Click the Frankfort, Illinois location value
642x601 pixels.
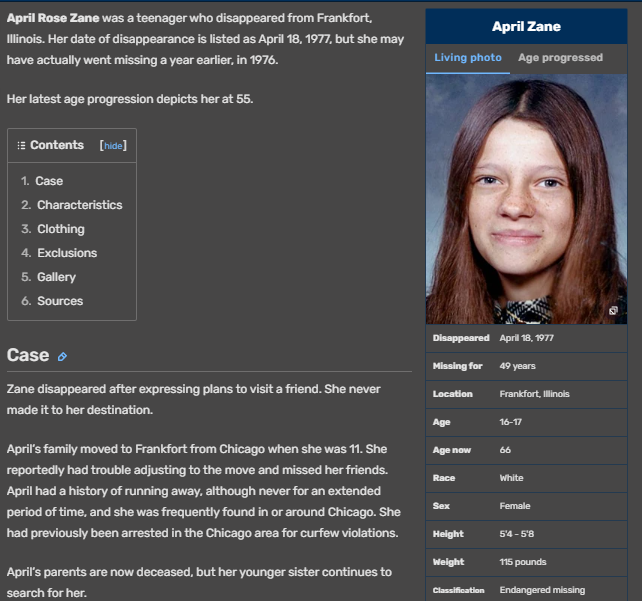[534, 394]
